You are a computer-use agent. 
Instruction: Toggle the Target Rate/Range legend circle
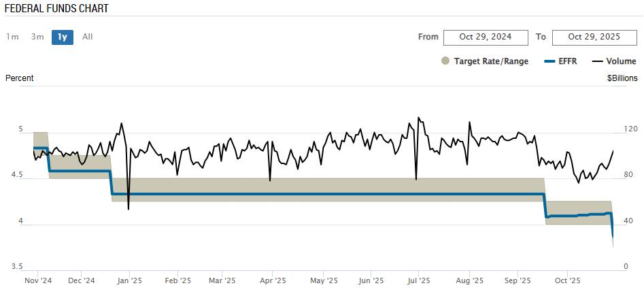[445, 61]
